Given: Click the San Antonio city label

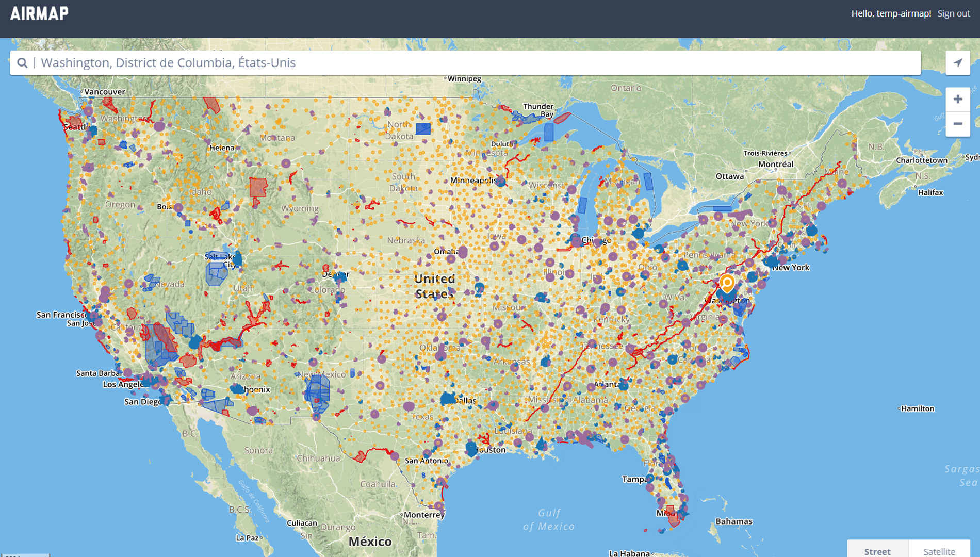Looking at the screenshot, I should [427, 461].
